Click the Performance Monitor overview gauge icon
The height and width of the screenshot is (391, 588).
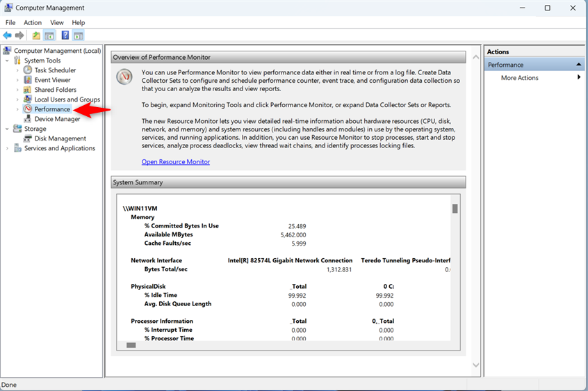124,77
